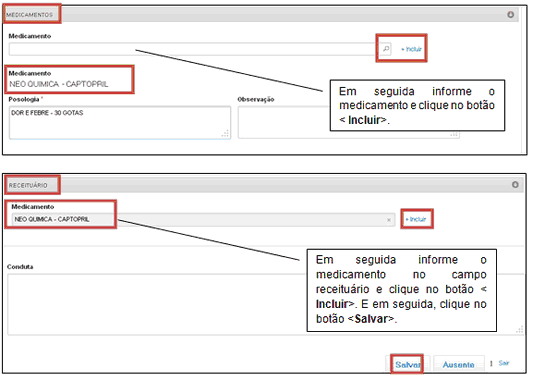Screen dimensions: 533x381
Task: Click the Posologia resize grip
Action: [225, 134]
